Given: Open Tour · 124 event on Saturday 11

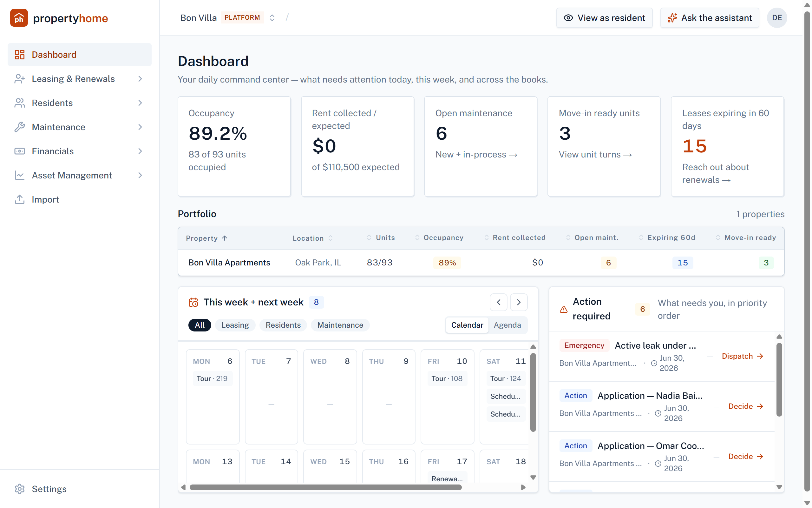Looking at the screenshot, I should click(506, 379).
